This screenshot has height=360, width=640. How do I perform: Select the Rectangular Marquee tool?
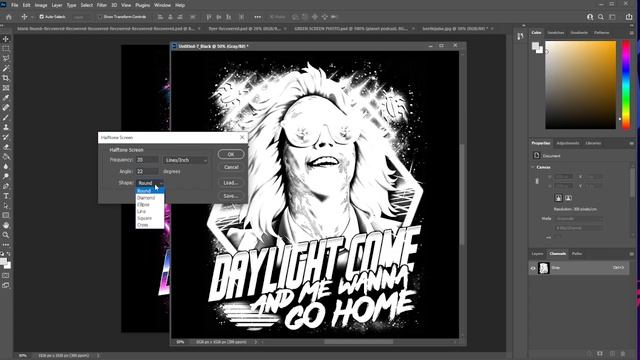(6, 49)
